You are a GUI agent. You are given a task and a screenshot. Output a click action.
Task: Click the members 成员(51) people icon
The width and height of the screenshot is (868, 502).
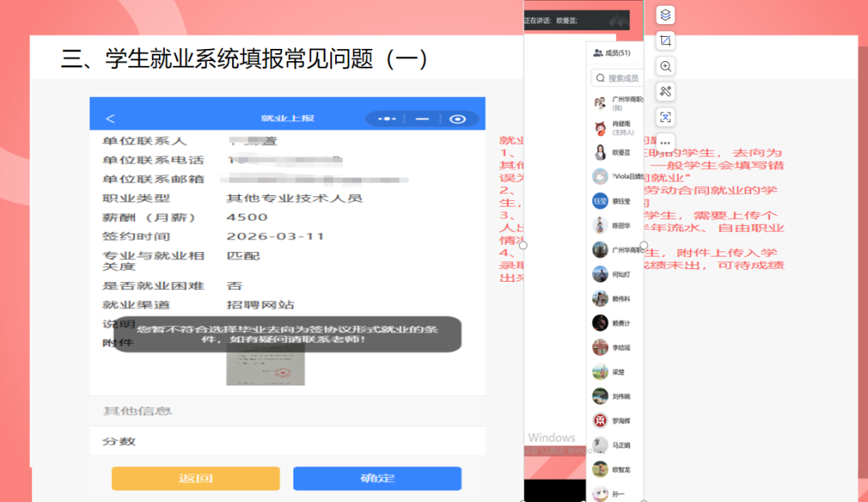(598, 53)
